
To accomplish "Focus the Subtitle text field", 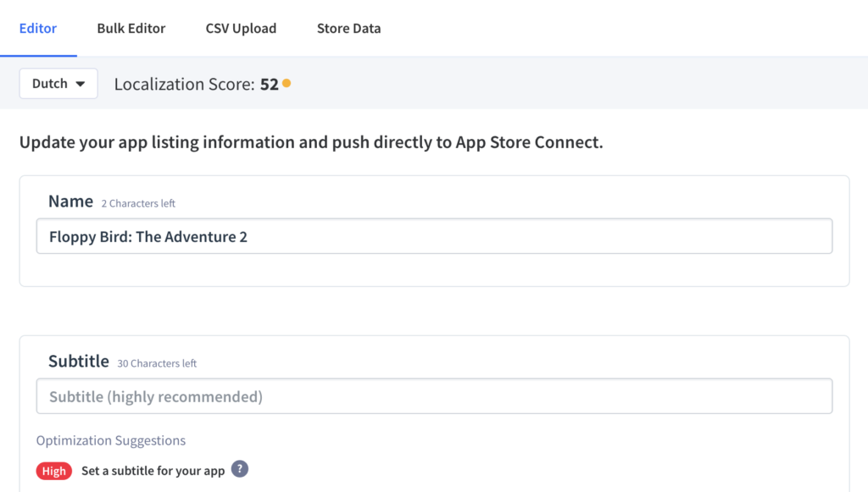I will click(435, 395).
